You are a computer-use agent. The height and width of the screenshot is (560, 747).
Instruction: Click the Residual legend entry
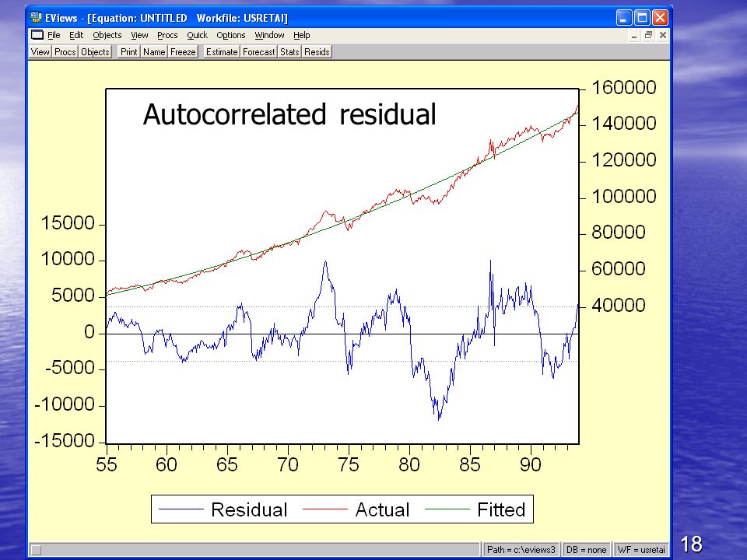click(223, 509)
